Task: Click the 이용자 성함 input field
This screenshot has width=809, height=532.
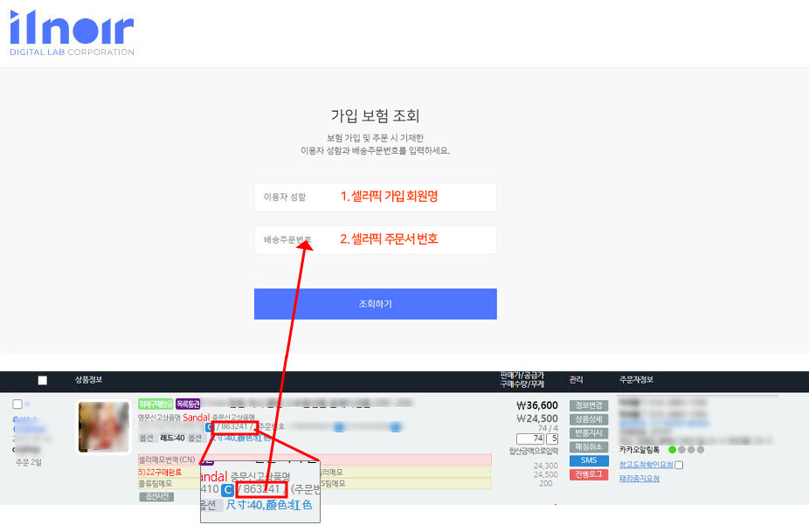Action: (375, 197)
